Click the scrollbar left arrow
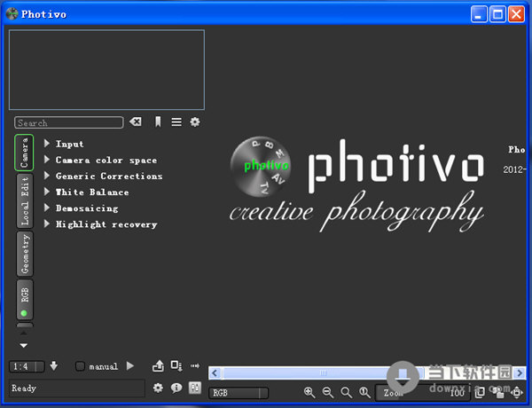532x408 pixels. click(215, 373)
